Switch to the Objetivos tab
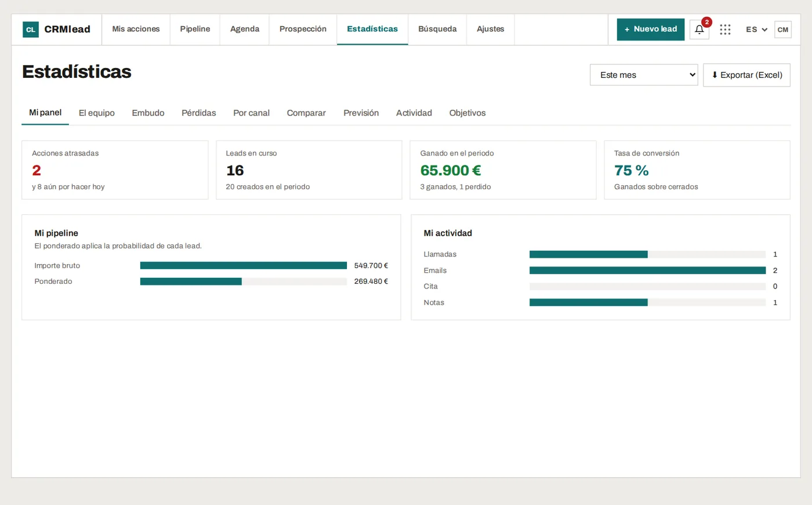This screenshot has height=505, width=812. [467, 113]
